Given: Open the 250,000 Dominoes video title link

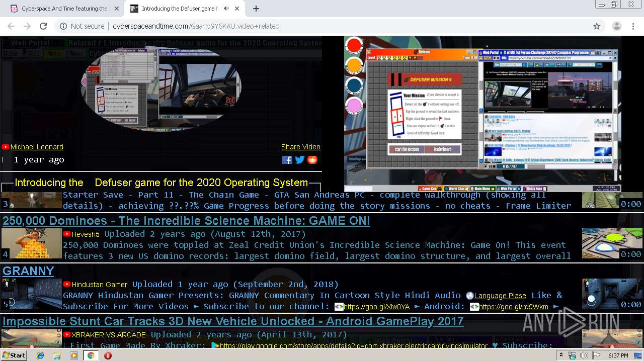Looking at the screenshot, I should (x=186, y=221).
